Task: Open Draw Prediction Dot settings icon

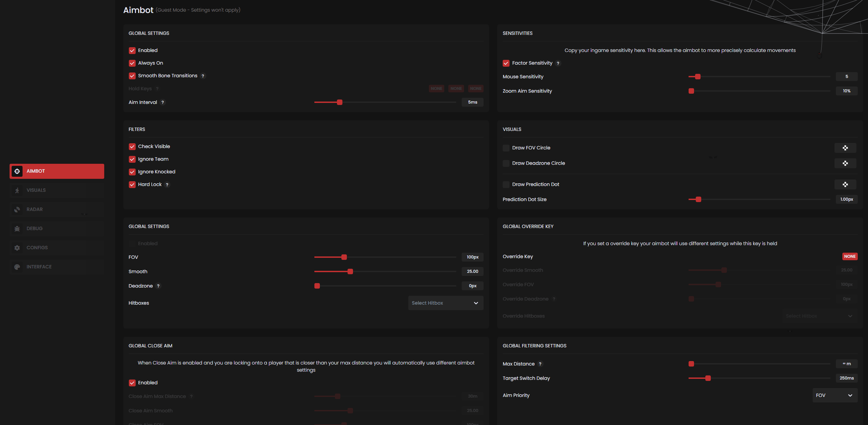Action: 845,184
